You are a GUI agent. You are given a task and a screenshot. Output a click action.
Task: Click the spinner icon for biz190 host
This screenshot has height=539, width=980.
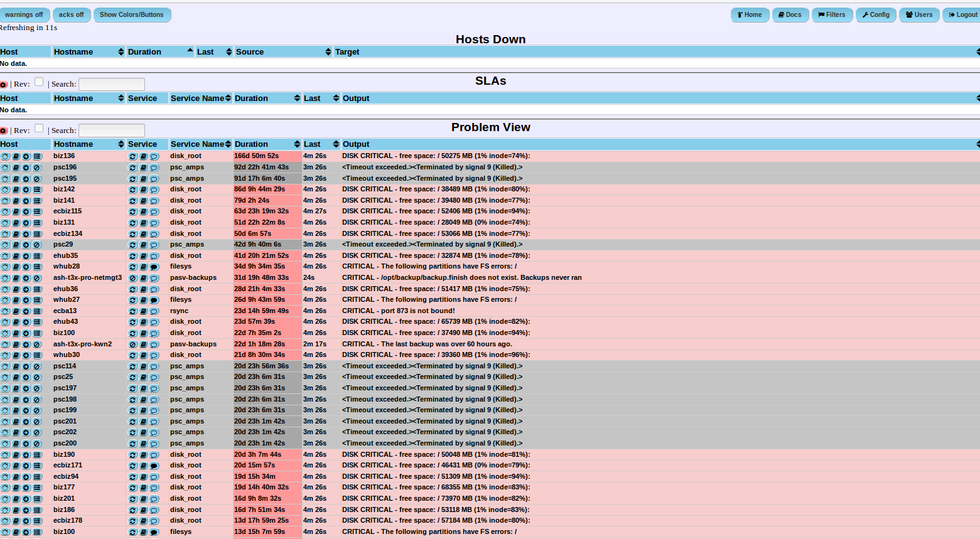(x=5, y=455)
